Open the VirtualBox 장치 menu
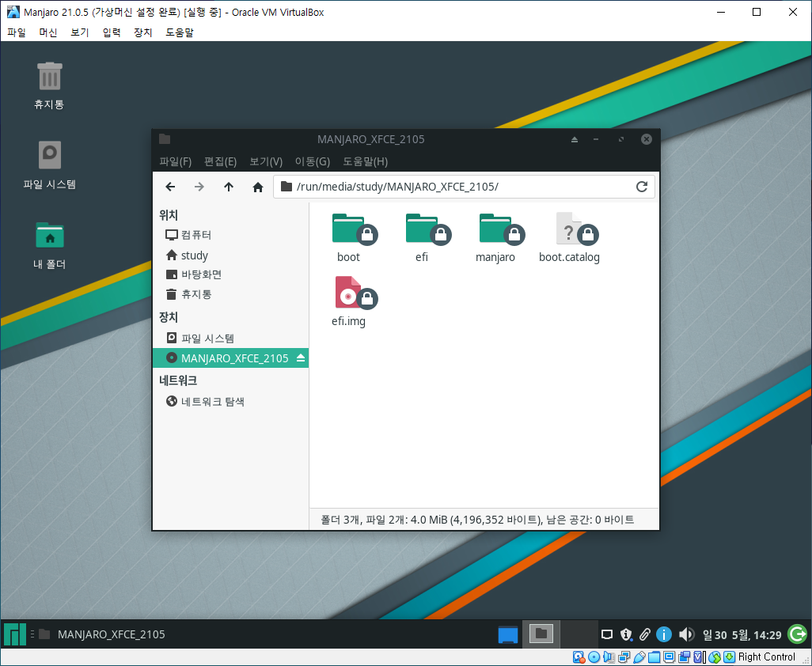This screenshot has height=666, width=812. pos(143,32)
